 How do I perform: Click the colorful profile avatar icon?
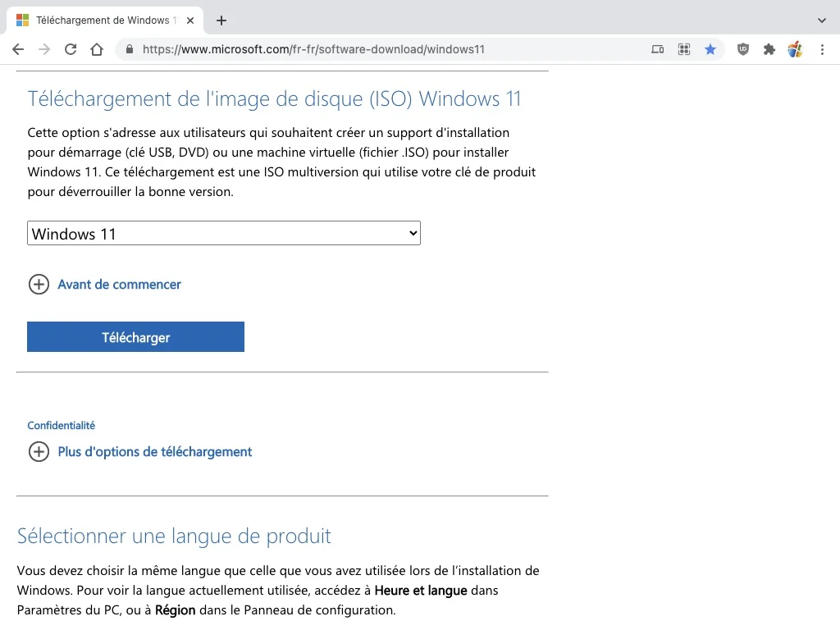tap(796, 50)
